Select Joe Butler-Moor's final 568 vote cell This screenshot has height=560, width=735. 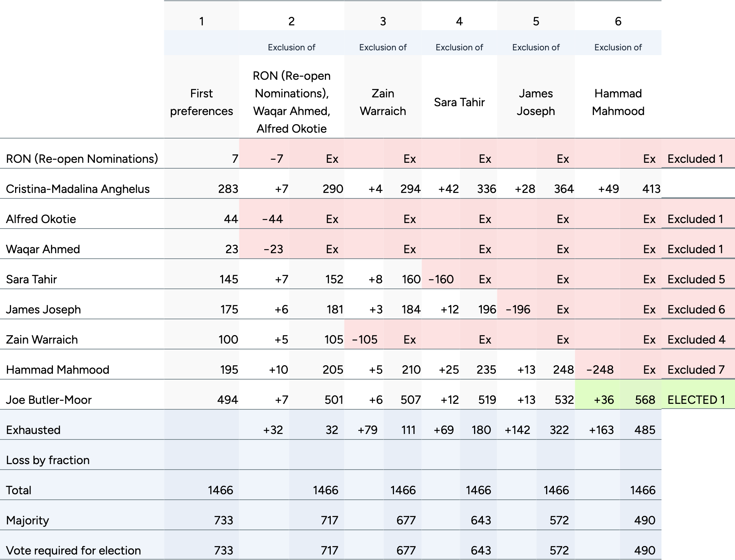coord(645,399)
